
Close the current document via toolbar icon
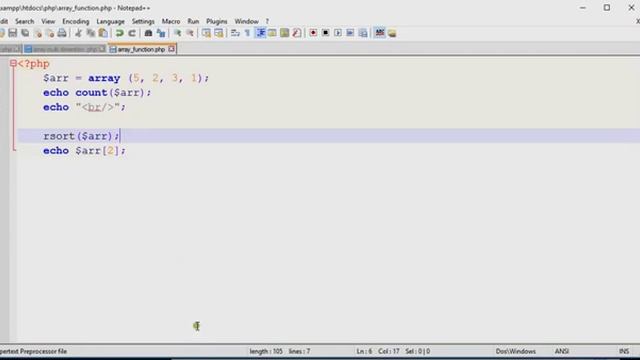point(38,33)
